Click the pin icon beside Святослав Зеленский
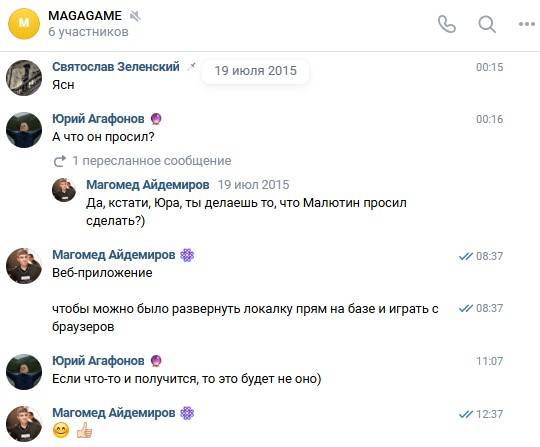This screenshot has height=447, width=540. pyautogui.click(x=191, y=66)
